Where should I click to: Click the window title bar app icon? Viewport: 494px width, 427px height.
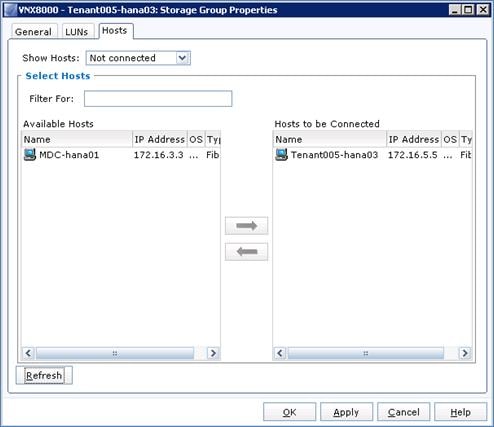click(x=10, y=10)
